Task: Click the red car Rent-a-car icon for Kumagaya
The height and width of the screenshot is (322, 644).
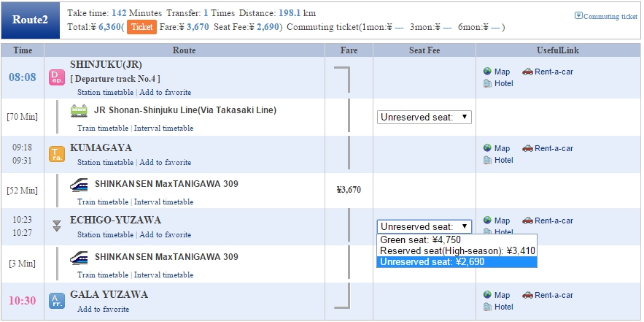Action: (527, 148)
